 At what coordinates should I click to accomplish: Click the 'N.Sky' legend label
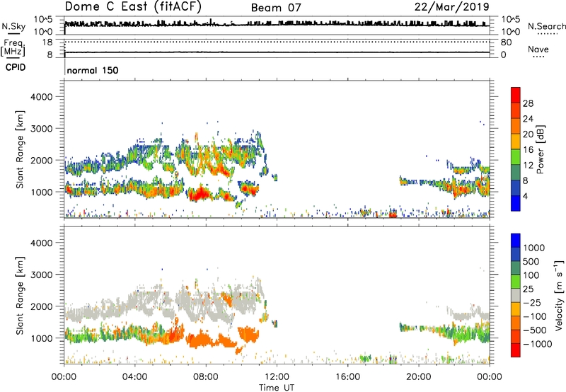click(13, 26)
